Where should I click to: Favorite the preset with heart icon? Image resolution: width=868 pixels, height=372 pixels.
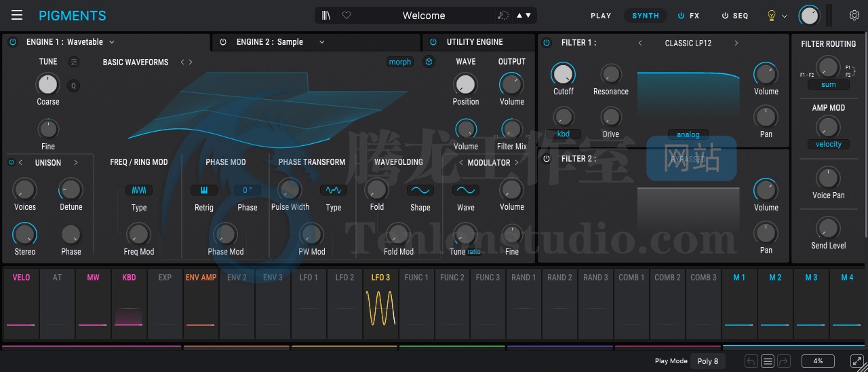[347, 16]
